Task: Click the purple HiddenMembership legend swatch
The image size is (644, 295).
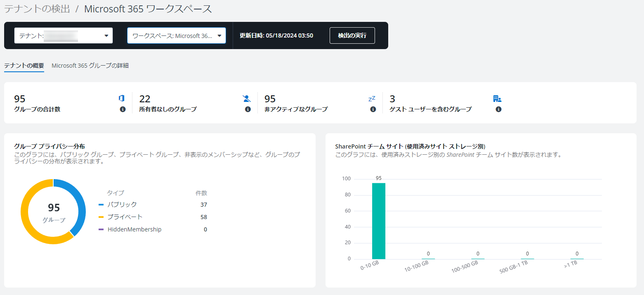Action: click(101, 229)
